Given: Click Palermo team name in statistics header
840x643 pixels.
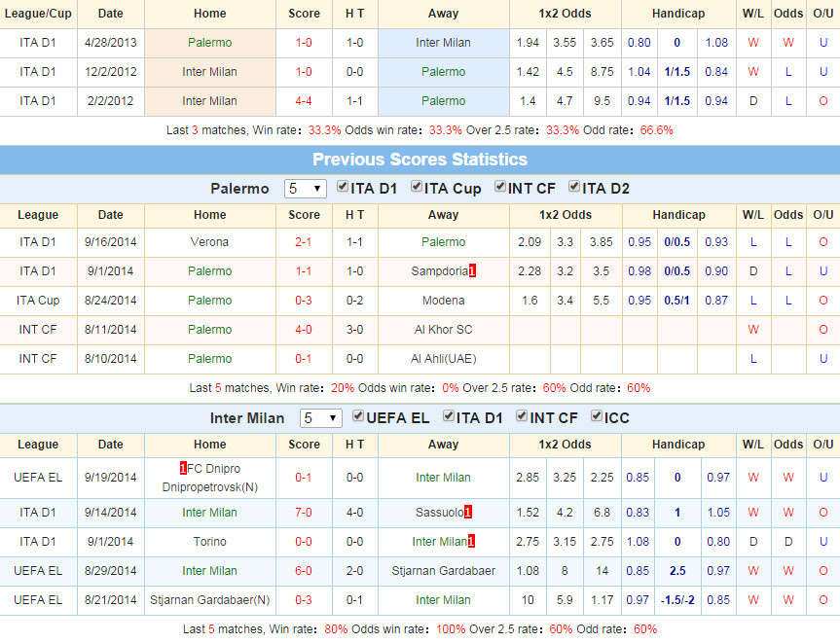Looking at the screenshot, I should (x=239, y=189).
